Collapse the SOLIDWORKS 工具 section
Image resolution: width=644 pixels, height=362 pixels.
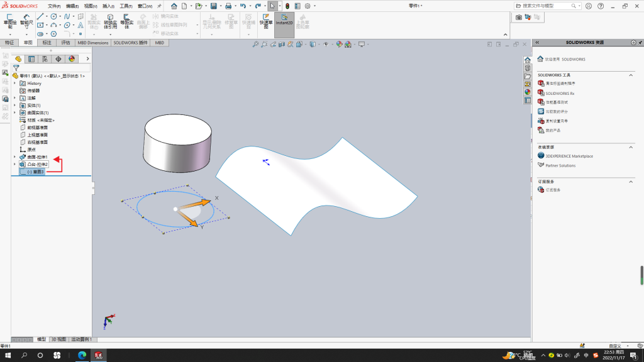[631, 75]
